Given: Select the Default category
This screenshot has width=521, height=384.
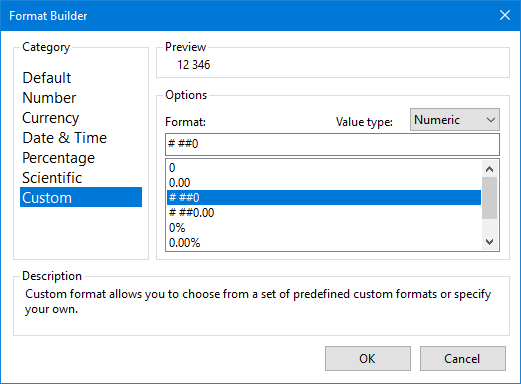Looking at the screenshot, I should point(81,78).
